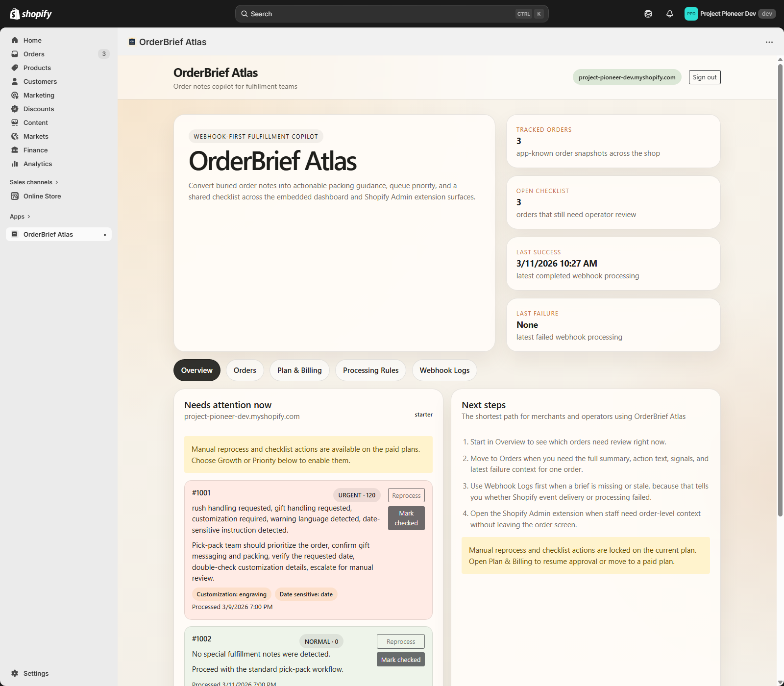Click the Shopify logo

31,14
